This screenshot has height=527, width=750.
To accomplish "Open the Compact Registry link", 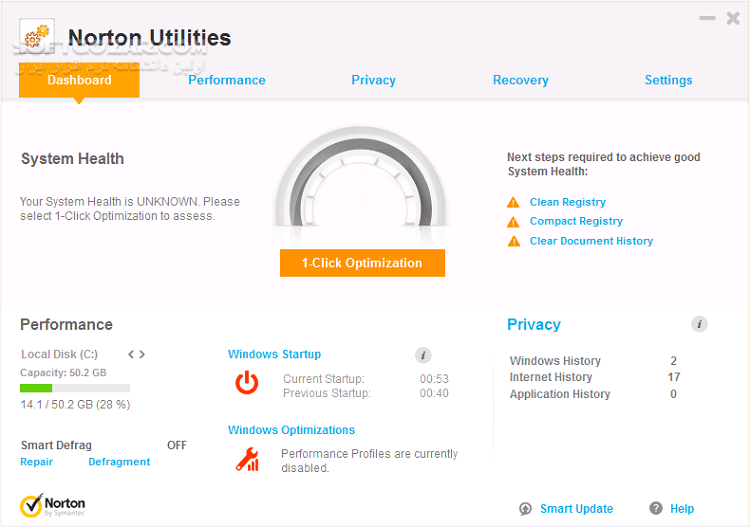I will coord(576,221).
